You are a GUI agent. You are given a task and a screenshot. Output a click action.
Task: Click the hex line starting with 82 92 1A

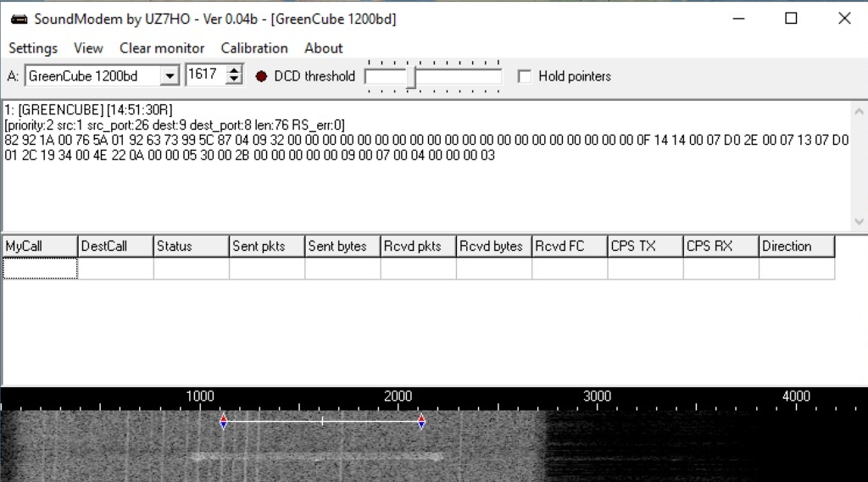click(x=426, y=140)
